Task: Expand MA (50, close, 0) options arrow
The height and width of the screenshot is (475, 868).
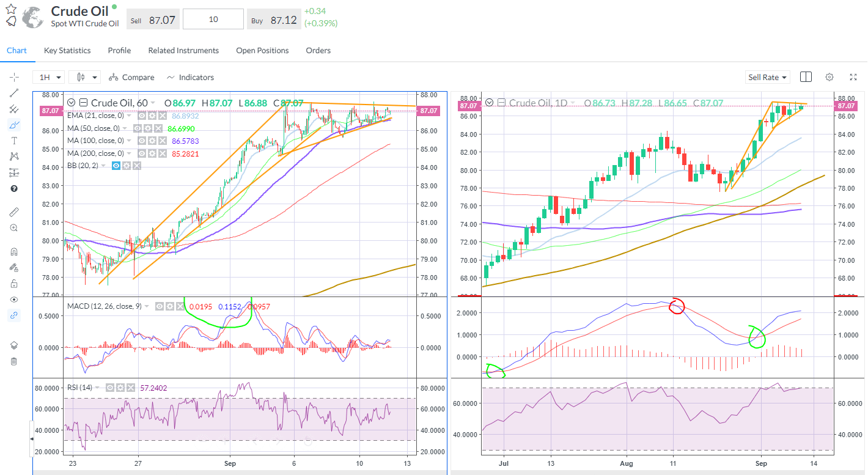Action: pos(125,128)
